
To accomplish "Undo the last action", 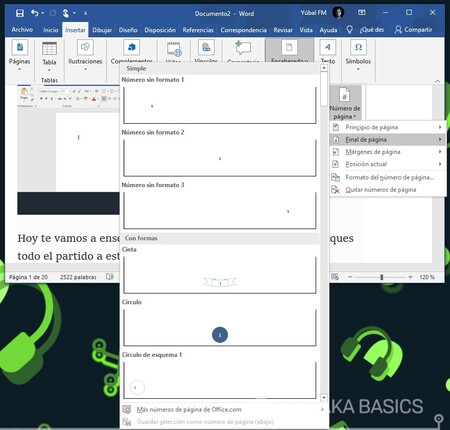I will [x=34, y=13].
